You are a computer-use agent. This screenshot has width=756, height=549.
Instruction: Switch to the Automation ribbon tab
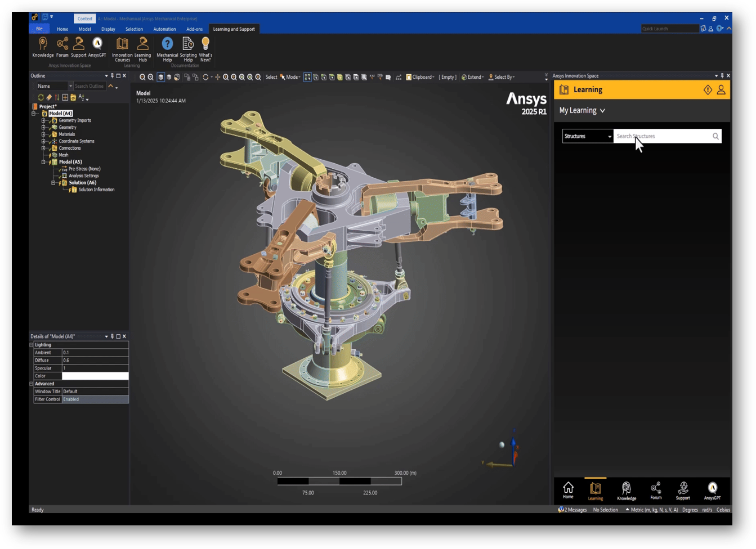[x=164, y=29]
